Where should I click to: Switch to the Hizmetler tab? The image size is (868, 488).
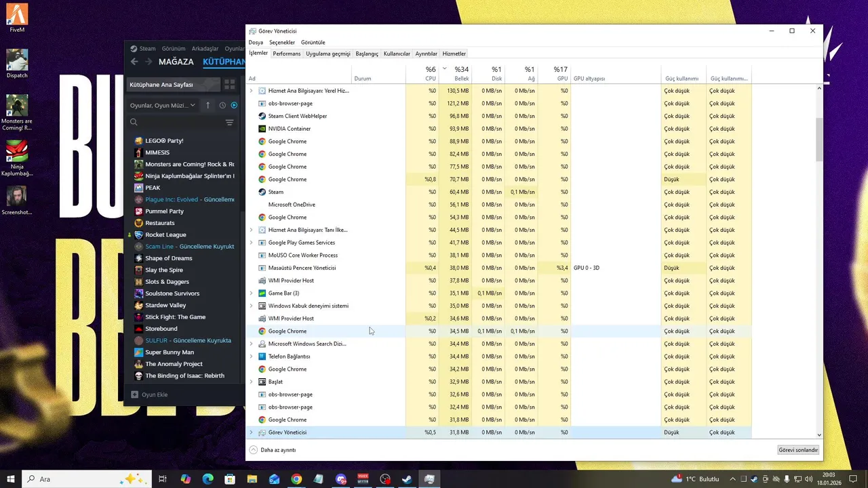[454, 54]
